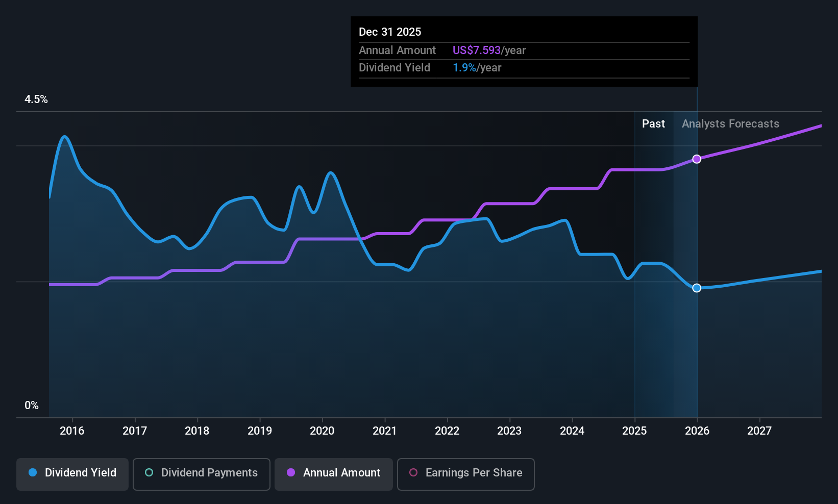Image resolution: width=838 pixels, height=504 pixels.
Task: Enable the Earnings Per Share series
Action: pos(466,474)
